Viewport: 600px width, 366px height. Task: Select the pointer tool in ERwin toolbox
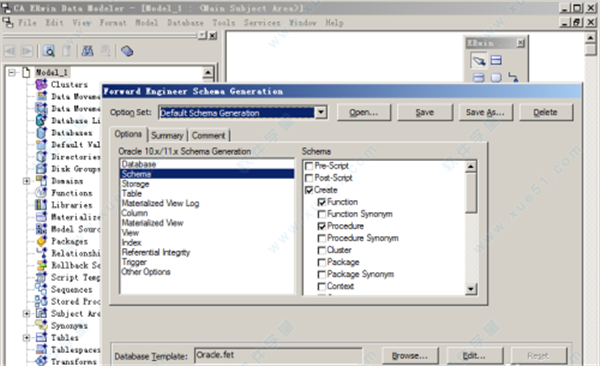(479, 60)
